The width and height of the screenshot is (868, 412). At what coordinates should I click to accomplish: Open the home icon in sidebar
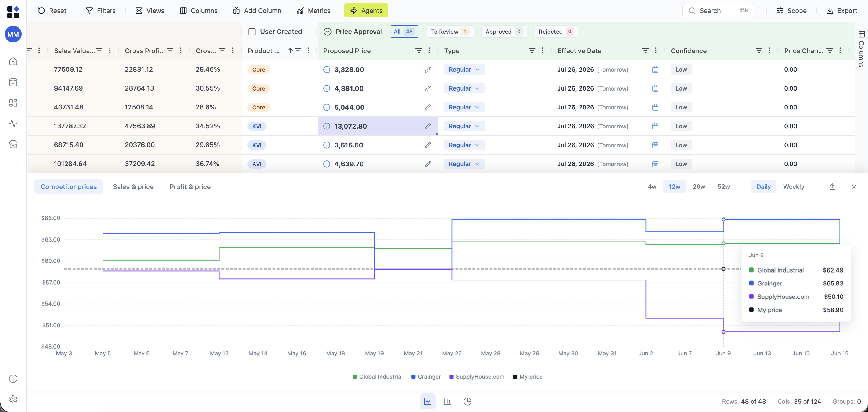point(13,61)
